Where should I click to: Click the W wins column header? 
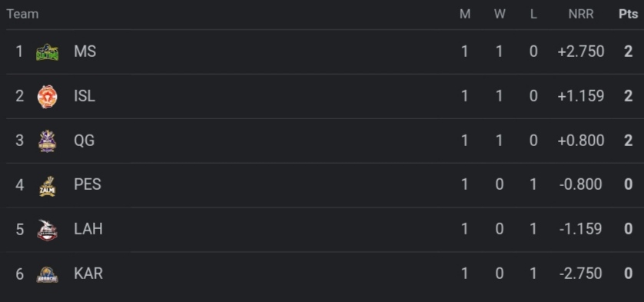(x=500, y=14)
